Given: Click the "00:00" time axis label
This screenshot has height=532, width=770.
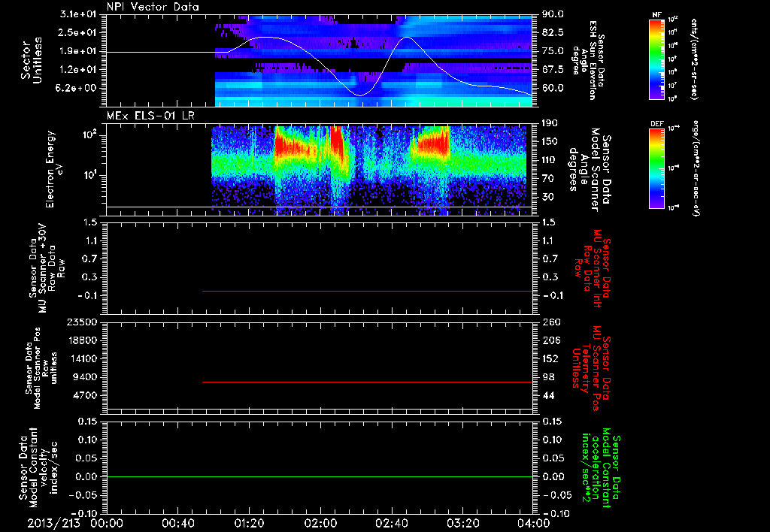Looking at the screenshot, I should 107,523.
